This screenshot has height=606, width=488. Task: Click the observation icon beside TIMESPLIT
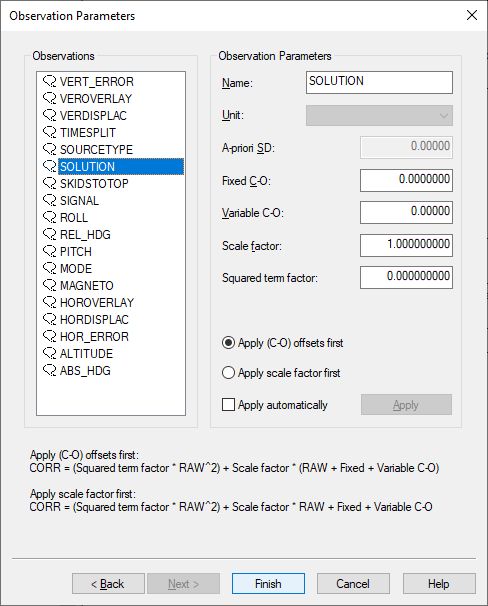coord(50,132)
